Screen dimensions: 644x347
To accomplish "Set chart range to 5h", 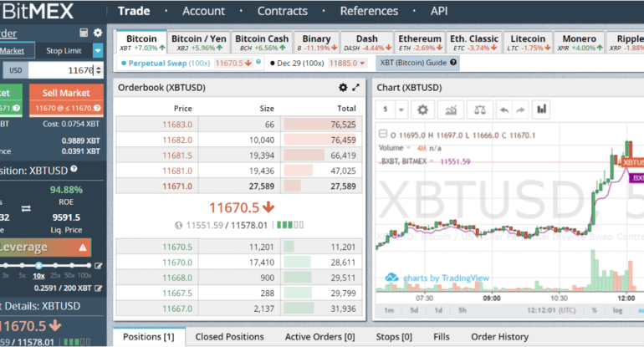I will [463, 310].
